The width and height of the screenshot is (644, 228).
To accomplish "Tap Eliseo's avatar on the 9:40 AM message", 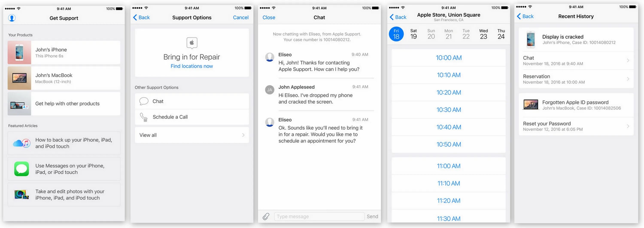I will click(x=269, y=57).
